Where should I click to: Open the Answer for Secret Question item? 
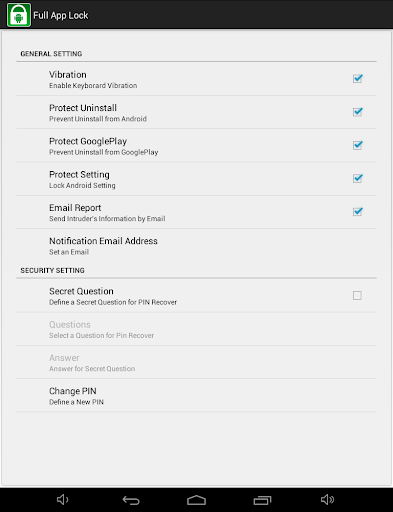196,362
